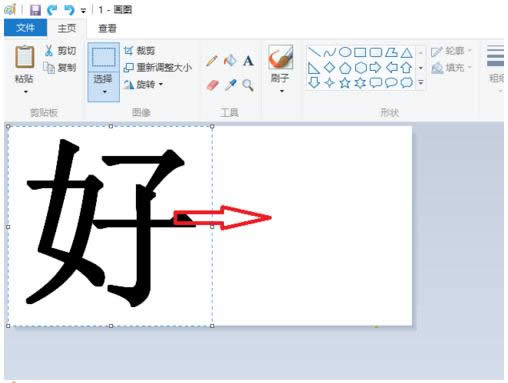Click the Save icon in title bar

point(35,10)
